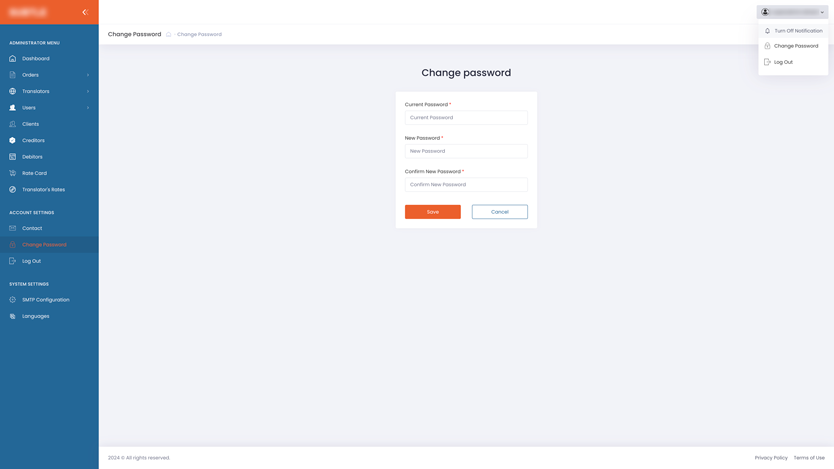Expand the Orders submenu

[x=88, y=75]
